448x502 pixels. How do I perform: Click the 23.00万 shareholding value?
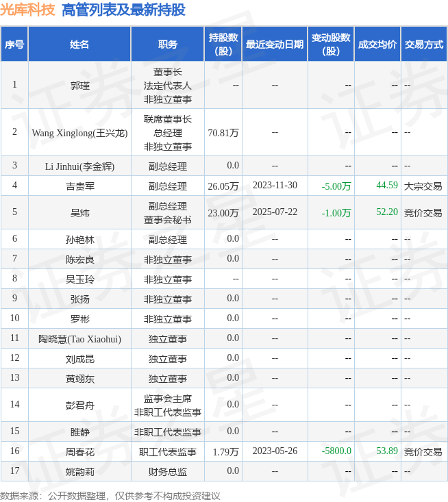[x=223, y=212]
